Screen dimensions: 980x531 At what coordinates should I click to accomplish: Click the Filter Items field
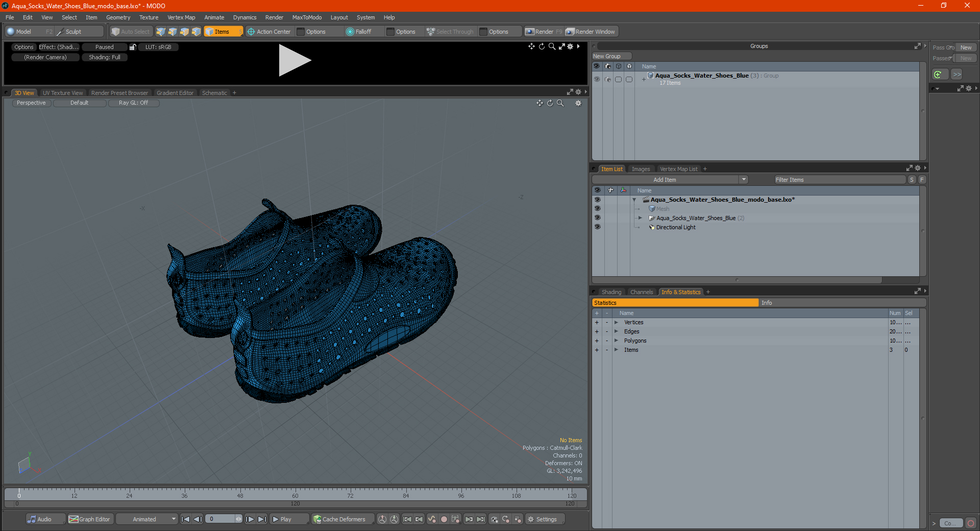pos(840,180)
